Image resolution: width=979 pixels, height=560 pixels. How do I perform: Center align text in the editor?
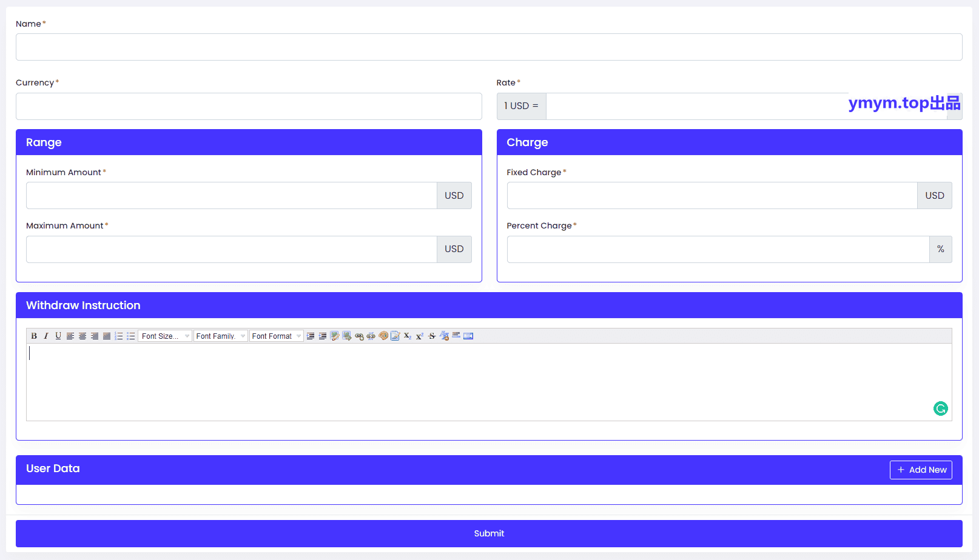coord(82,336)
